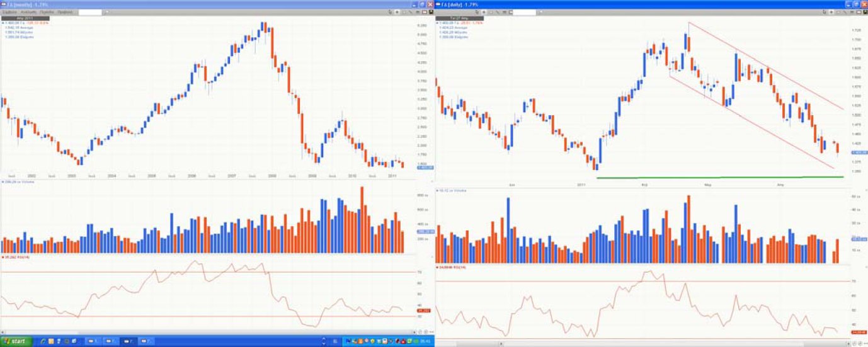Open the first menu in daily chart menu bar
Viewport: 868px width, 347px height.
coord(443,12)
